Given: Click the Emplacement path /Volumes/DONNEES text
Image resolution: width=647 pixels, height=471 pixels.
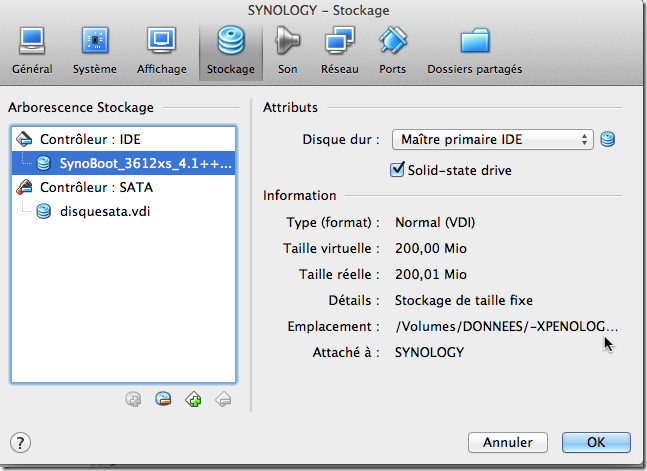Looking at the screenshot, I should (507, 327).
